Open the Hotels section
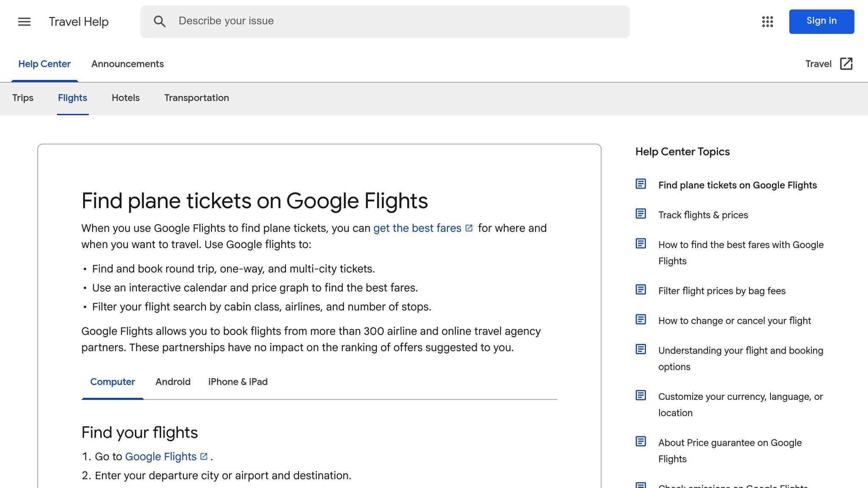Image resolution: width=868 pixels, height=488 pixels. (125, 98)
